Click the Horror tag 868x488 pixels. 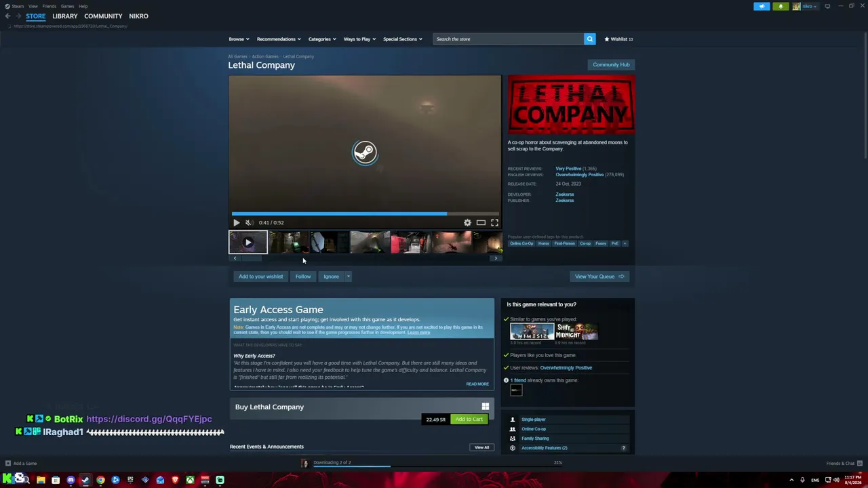[x=543, y=243]
